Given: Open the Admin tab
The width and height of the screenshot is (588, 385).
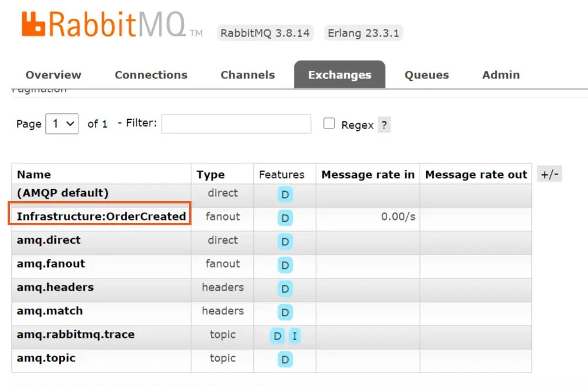Looking at the screenshot, I should coord(500,75).
